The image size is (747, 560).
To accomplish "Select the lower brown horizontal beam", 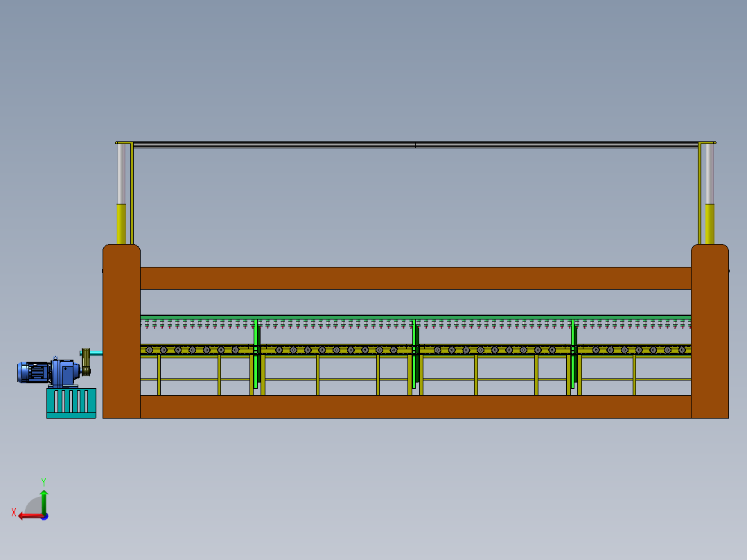I will point(416,407).
